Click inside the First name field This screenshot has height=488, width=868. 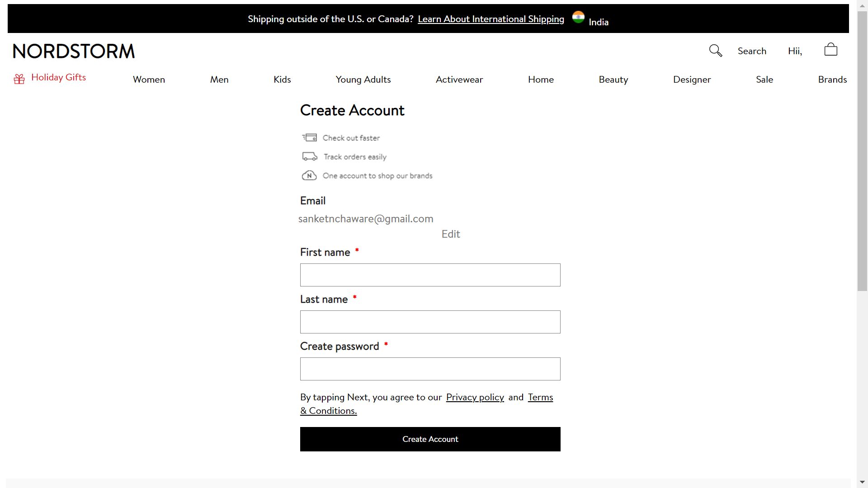pos(429,275)
